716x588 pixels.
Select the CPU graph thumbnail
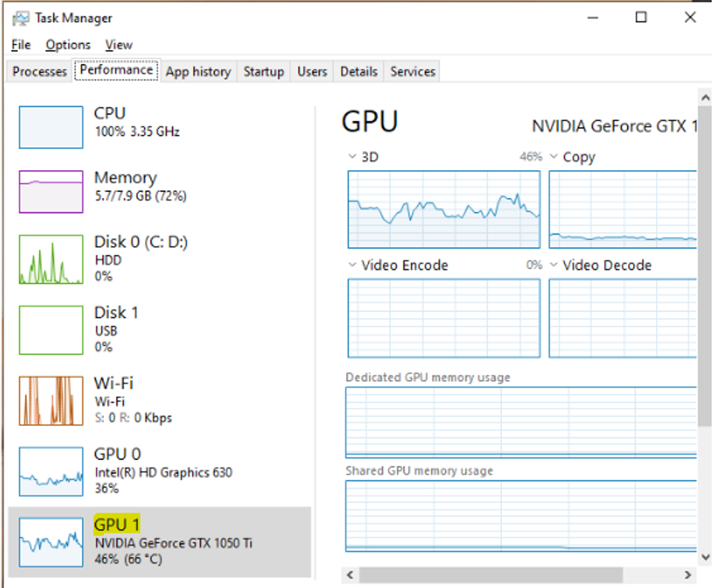click(51, 127)
